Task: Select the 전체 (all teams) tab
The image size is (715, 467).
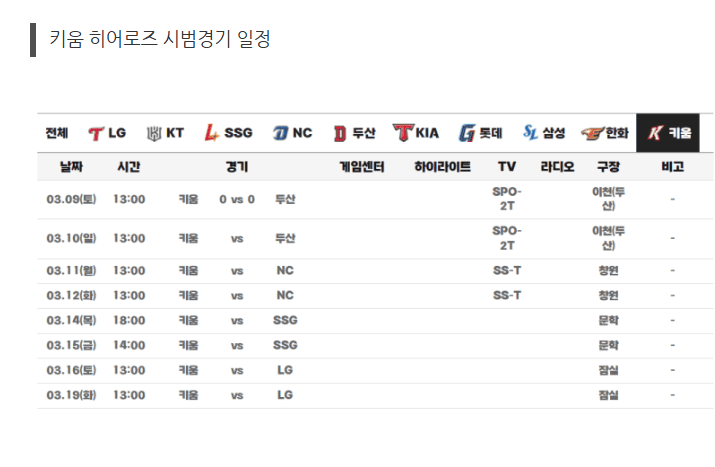Action: tap(57, 133)
